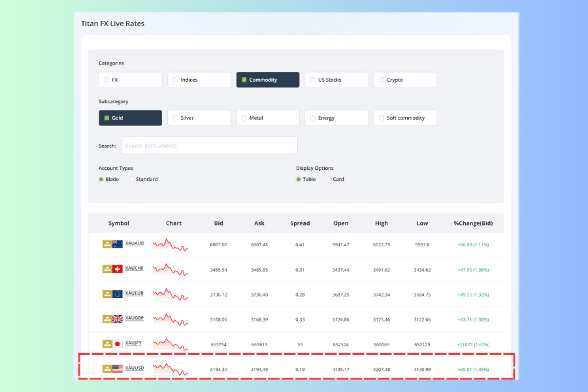Viewport: 588px width, 392px height.
Task: Click XAUCHF ask value 3485.85
Action: tap(259, 270)
